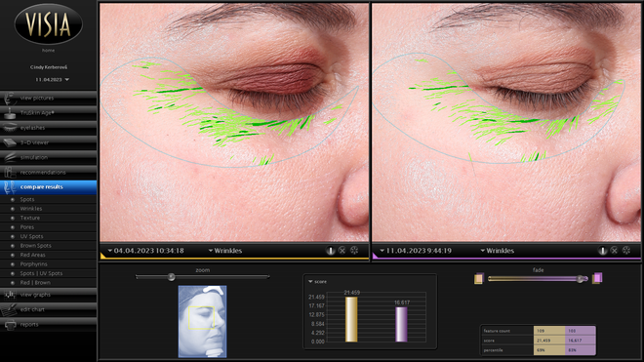Viewport: 644px width, 362px height.
Task: Toggle the left image contrast icon
Action: [330, 250]
